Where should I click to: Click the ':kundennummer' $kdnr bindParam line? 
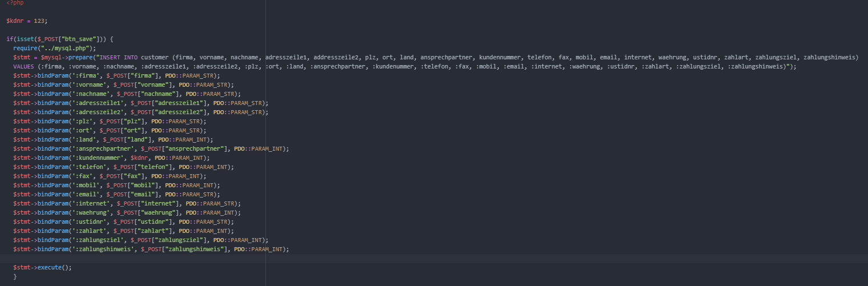[x=111, y=158]
